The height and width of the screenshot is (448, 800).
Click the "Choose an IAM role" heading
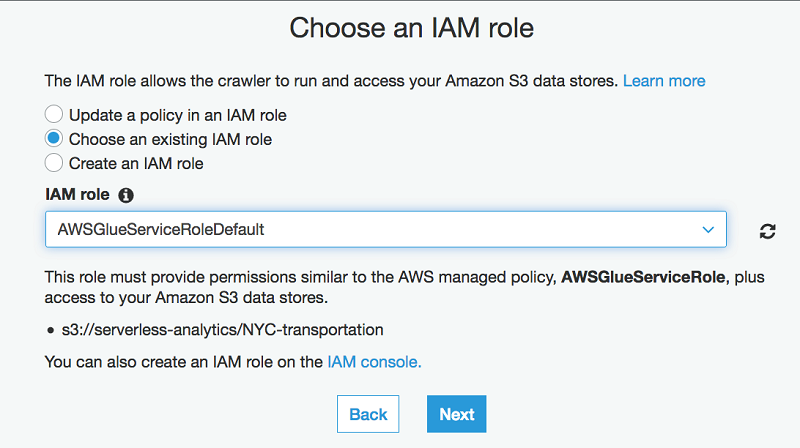pyautogui.click(x=411, y=27)
